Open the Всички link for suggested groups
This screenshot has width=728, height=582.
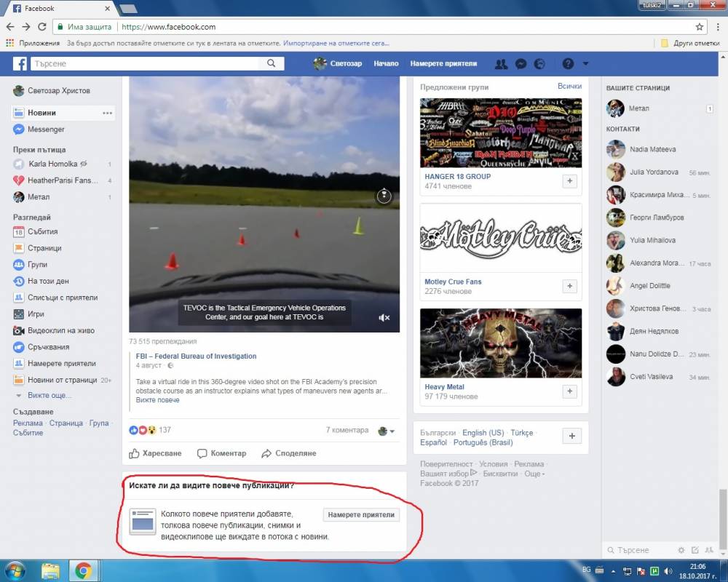pyautogui.click(x=570, y=87)
